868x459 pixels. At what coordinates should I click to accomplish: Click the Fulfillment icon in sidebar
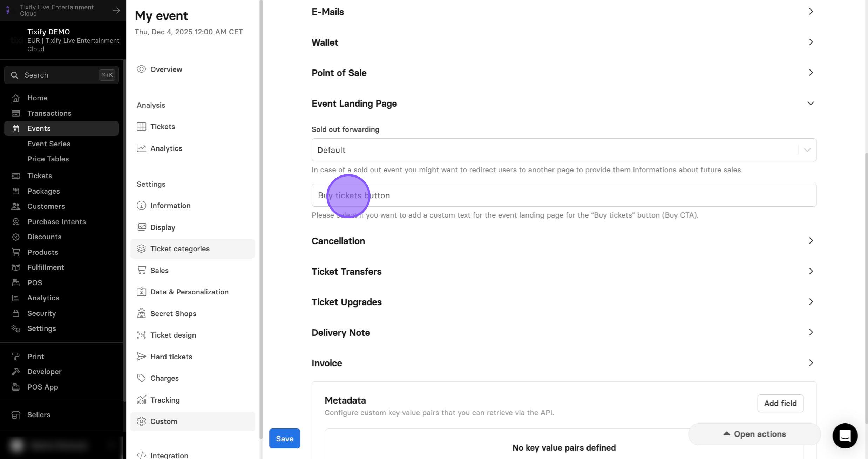(x=15, y=267)
